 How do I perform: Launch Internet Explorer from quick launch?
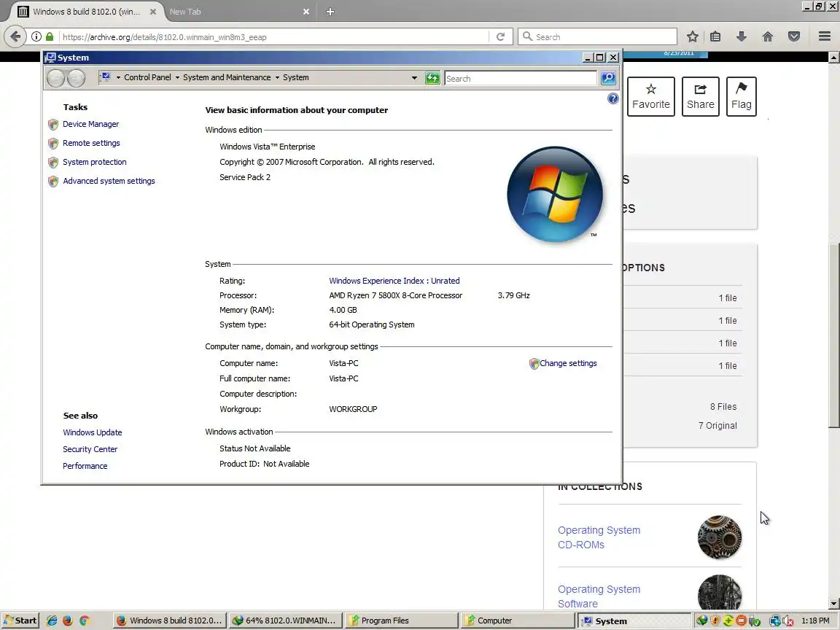52,621
